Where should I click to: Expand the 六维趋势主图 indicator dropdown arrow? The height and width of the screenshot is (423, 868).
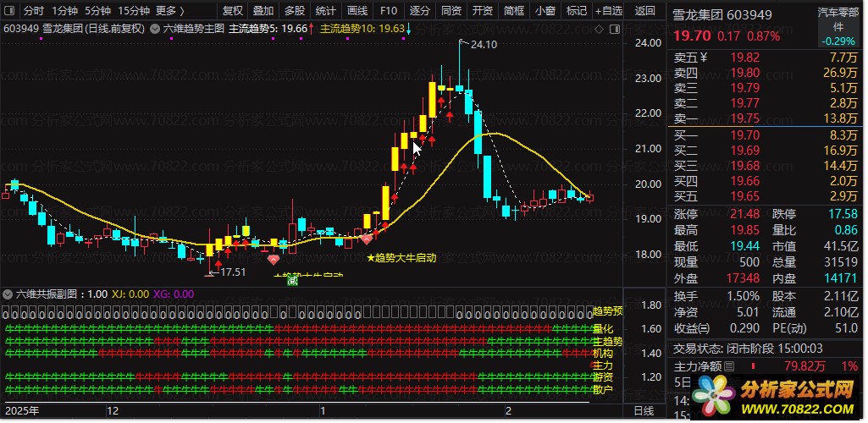pos(156,29)
